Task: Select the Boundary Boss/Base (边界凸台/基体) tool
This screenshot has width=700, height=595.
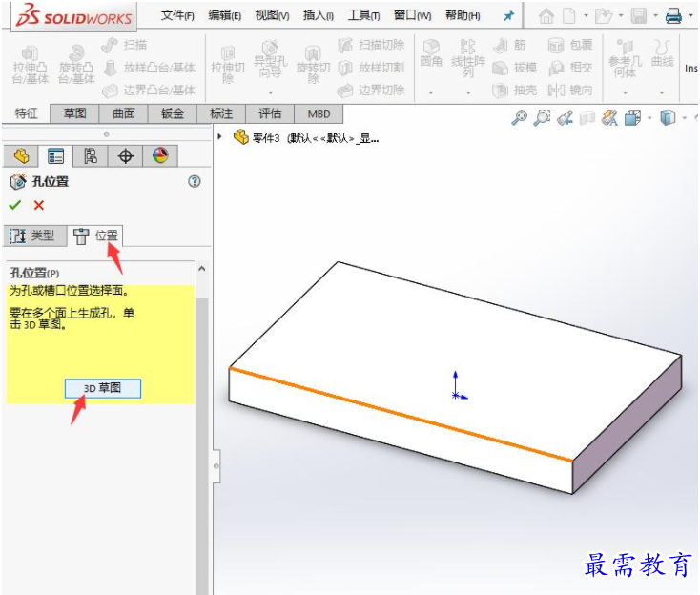Action: tap(149, 91)
